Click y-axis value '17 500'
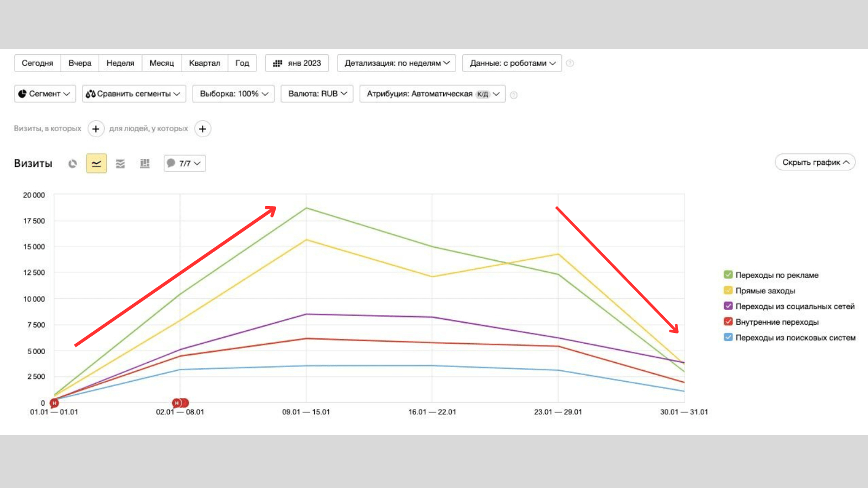The image size is (868, 488). coord(34,221)
